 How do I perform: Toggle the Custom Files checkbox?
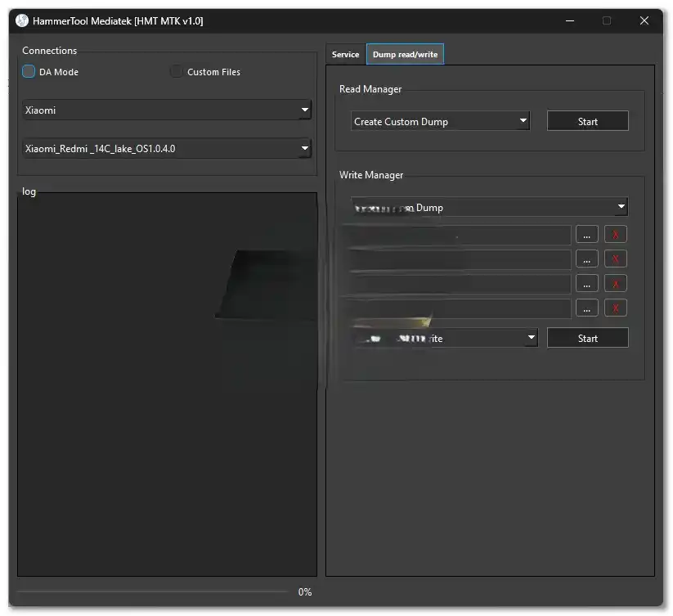(176, 71)
